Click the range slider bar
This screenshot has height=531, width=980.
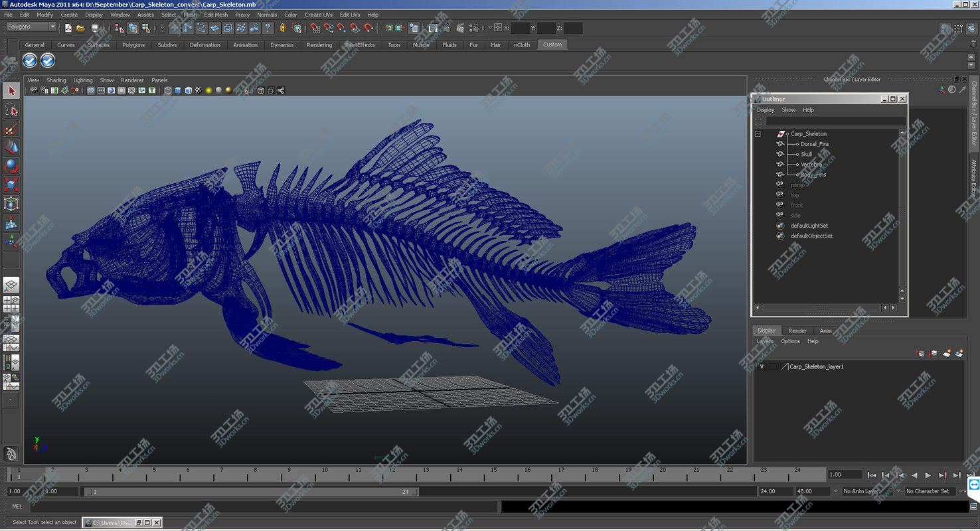pyautogui.click(x=251, y=492)
